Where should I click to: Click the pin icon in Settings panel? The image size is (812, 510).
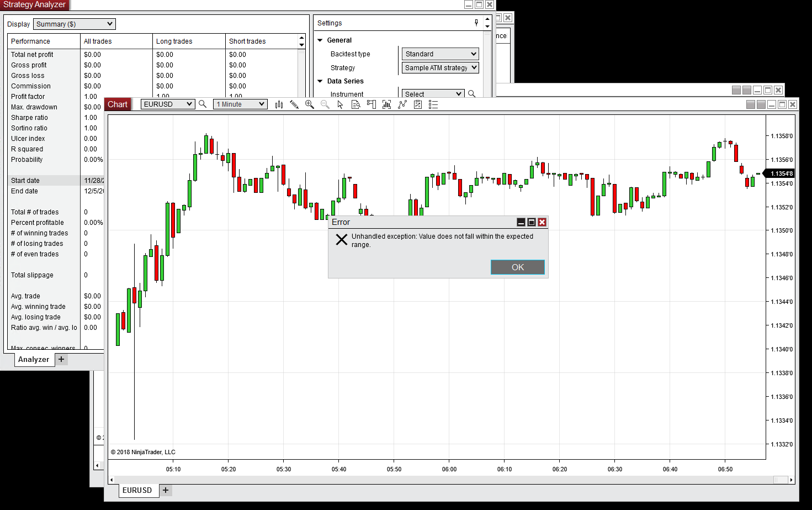point(476,23)
